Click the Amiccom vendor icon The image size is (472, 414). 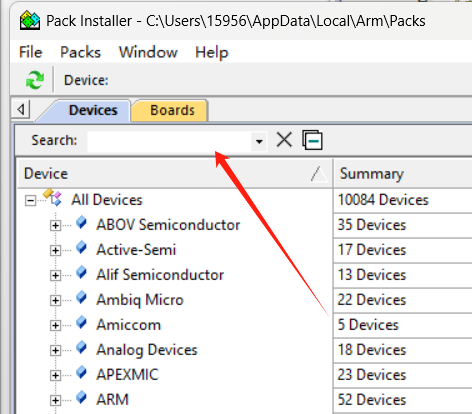(81, 322)
